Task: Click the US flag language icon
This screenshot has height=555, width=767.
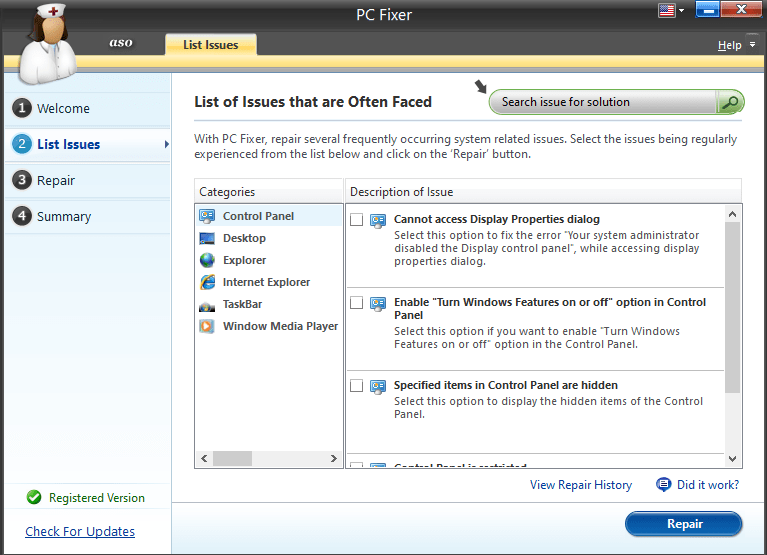Action: (x=667, y=10)
